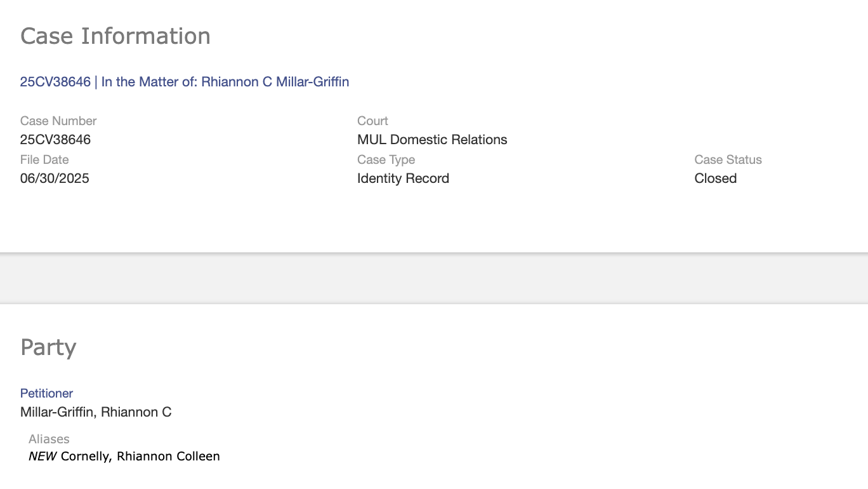This screenshot has width=868, height=489.
Task: Open the case title link 25CV38646
Action: coord(55,82)
